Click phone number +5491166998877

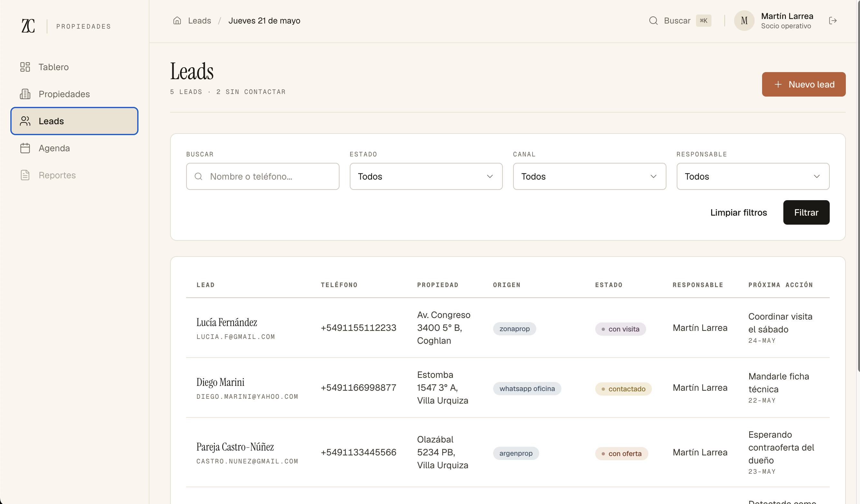tap(358, 388)
